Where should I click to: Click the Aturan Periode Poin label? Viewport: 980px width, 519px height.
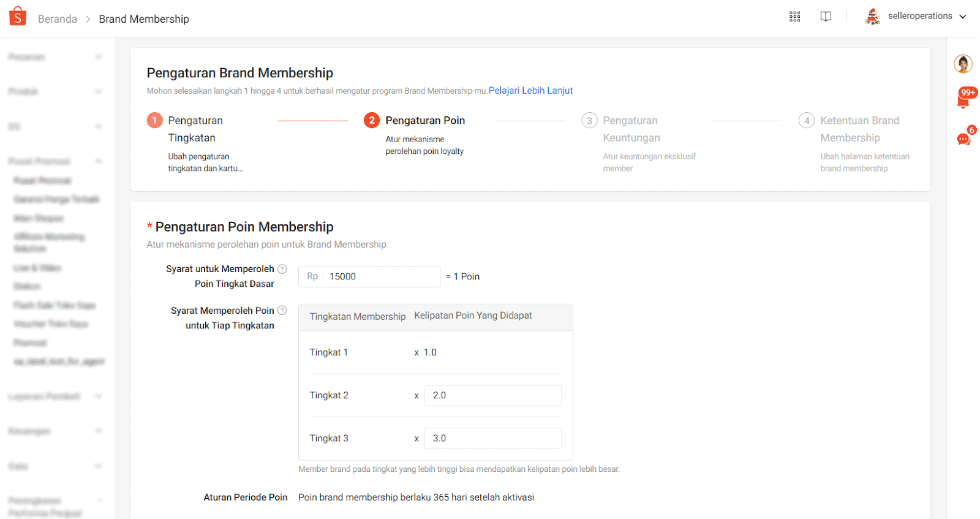[246, 498]
